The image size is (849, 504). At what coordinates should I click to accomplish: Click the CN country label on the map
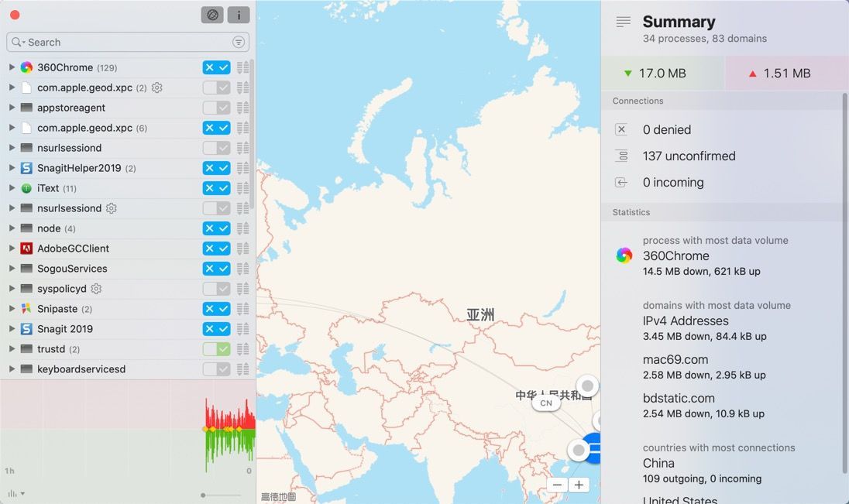point(546,403)
